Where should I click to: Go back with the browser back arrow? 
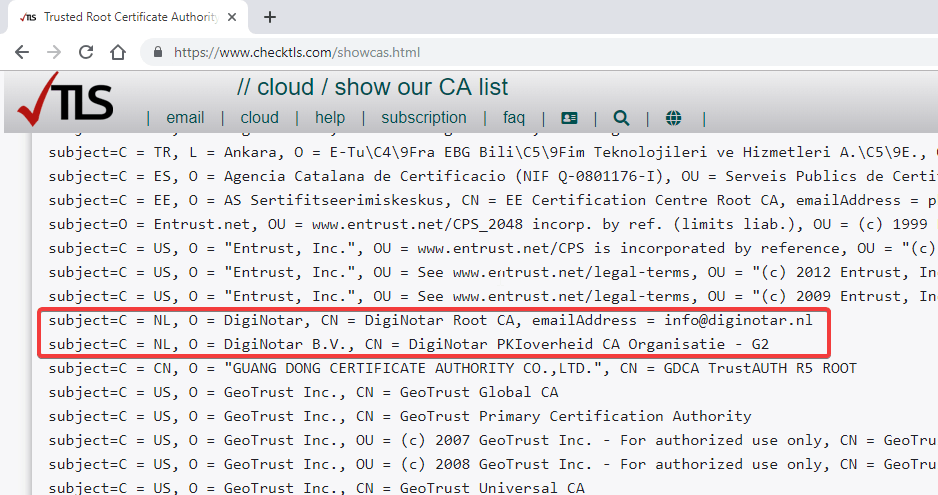click(22, 52)
